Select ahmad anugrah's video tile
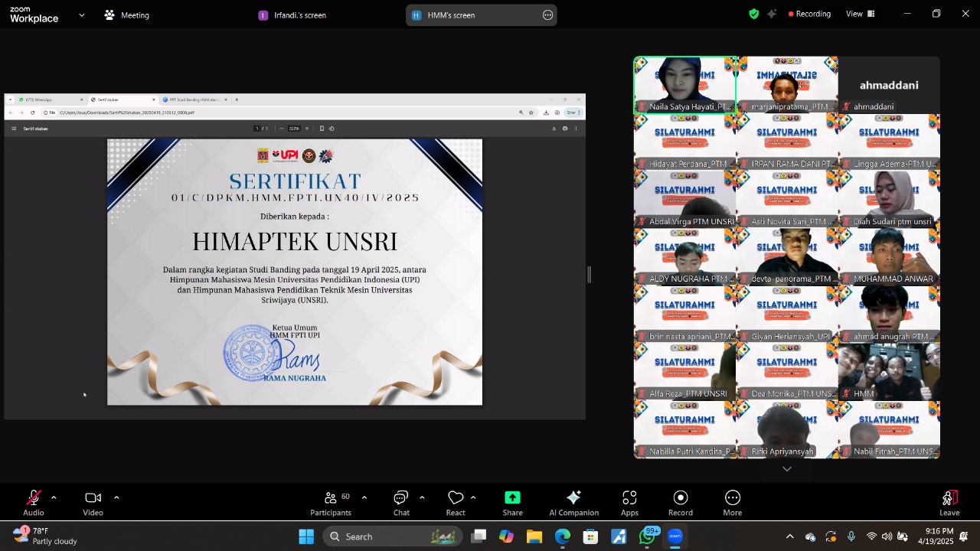The image size is (980, 551). [889, 315]
